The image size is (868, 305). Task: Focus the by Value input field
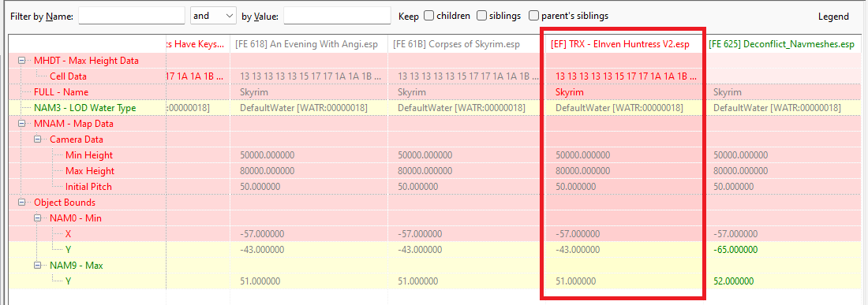click(337, 16)
